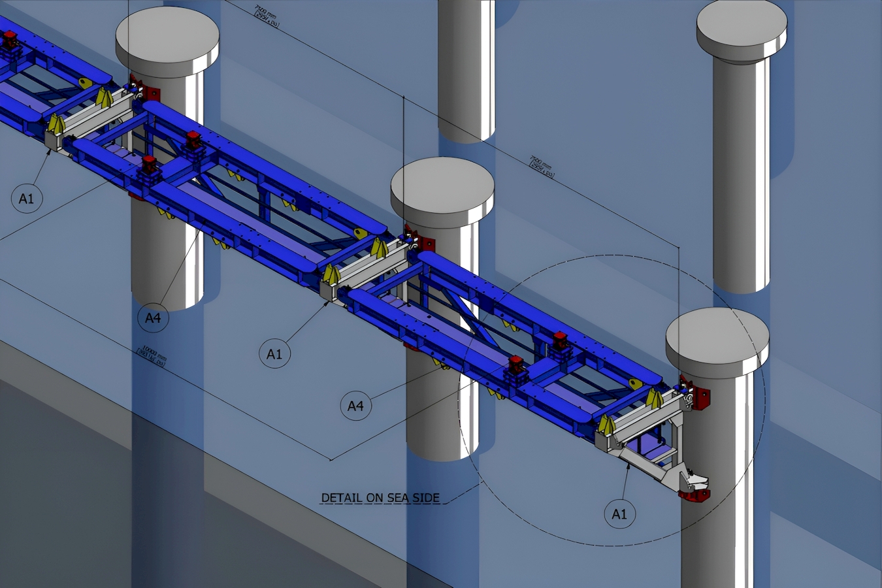Screen dimensions: 882x588
Task: Select the 7400 mm dimension right of center pile
Action: click(x=542, y=167)
